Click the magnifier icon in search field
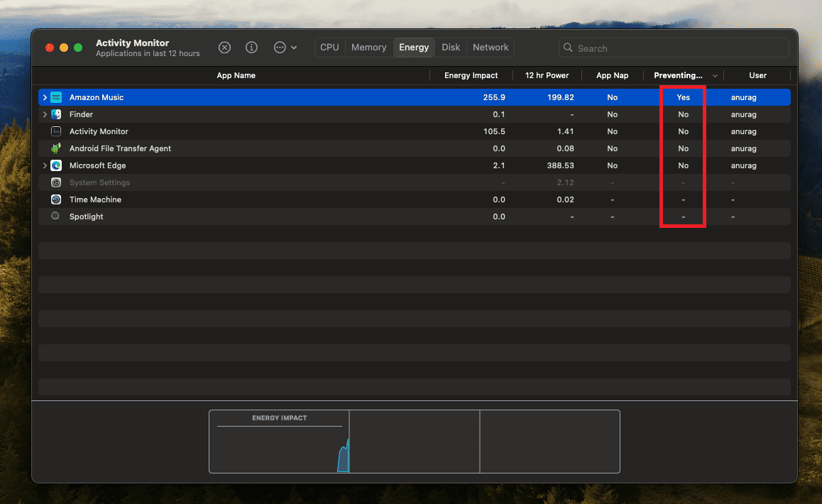The image size is (822, 504). (x=568, y=48)
